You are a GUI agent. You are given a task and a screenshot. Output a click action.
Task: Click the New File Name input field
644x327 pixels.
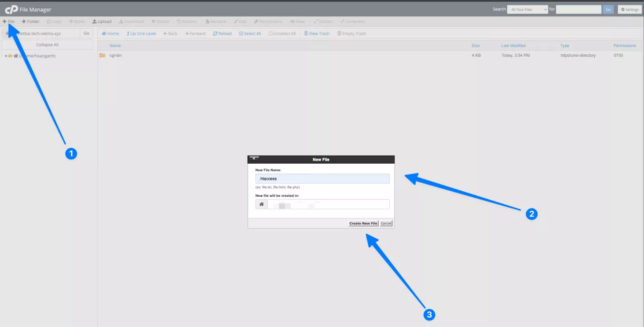coord(322,179)
